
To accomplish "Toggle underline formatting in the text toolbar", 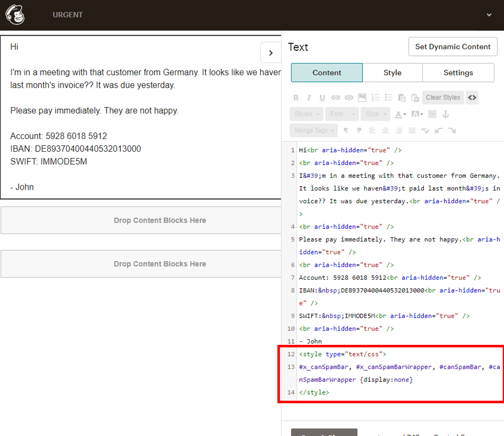I will pos(322,97).
